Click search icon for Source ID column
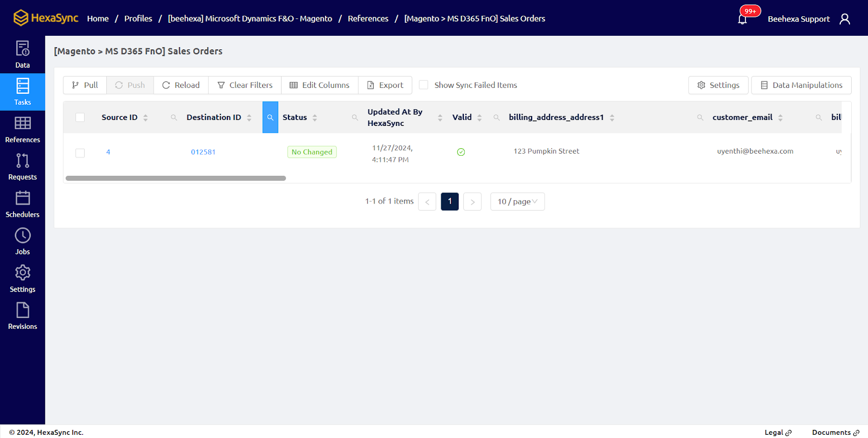This screenshot has height=438, width=868. [x=174, y=117]
